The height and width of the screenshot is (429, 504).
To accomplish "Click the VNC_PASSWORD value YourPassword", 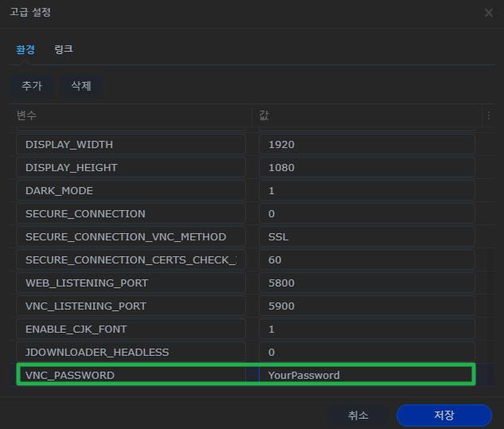I will tap(366, 375).
